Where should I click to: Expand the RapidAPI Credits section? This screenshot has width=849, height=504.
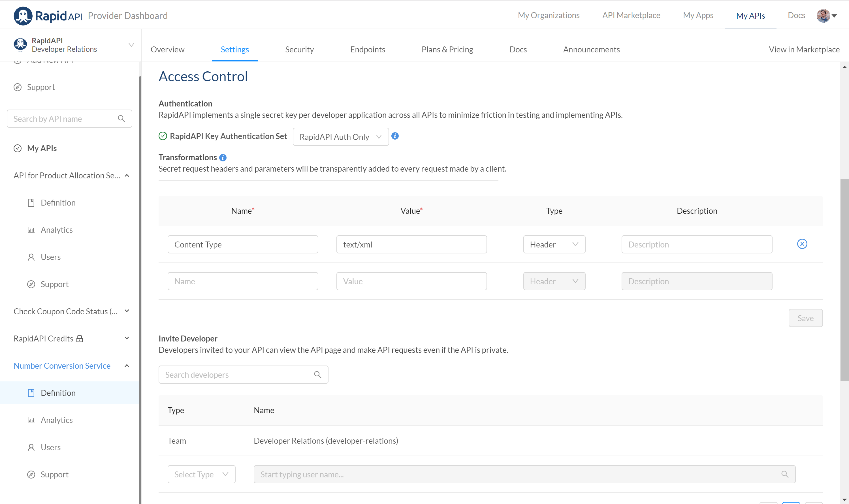(127, 338)
